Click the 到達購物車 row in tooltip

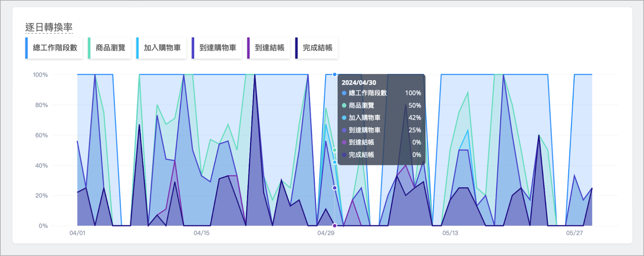click(x=381, y=130)
